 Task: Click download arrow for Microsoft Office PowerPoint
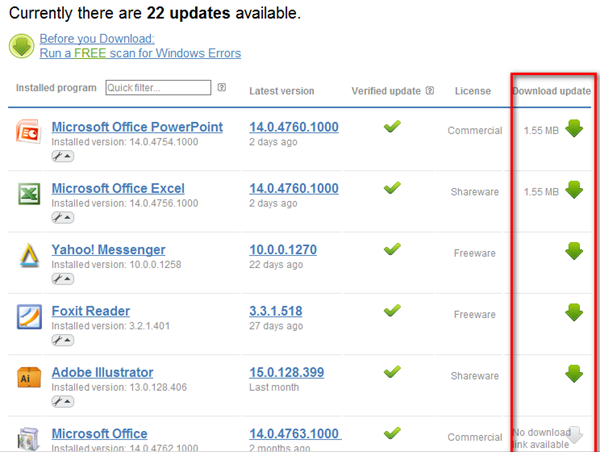[x=574, y=128]
